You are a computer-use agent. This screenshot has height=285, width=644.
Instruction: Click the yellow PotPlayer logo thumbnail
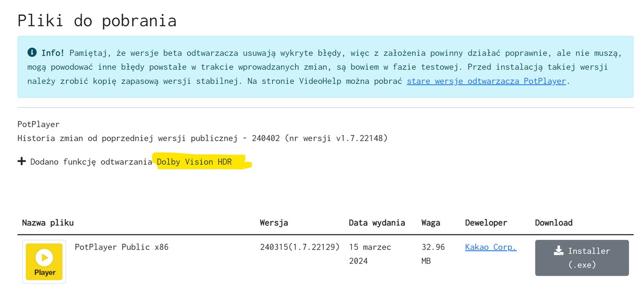44,262
